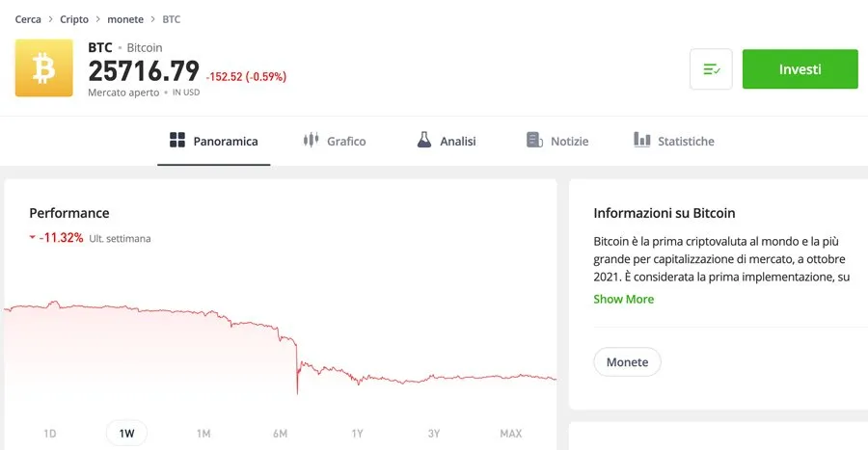This screenshot has width=868, height=450.
Task: Click the Notizie newspaper icon
Action: click(x=534, y=140)
